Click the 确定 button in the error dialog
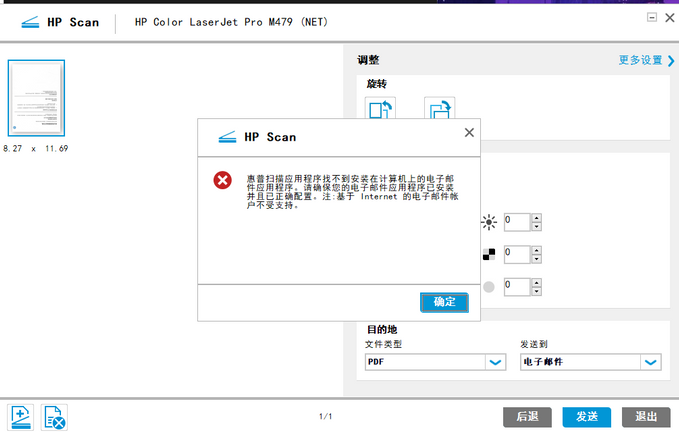The image size is (679, 432). [444, 302]
